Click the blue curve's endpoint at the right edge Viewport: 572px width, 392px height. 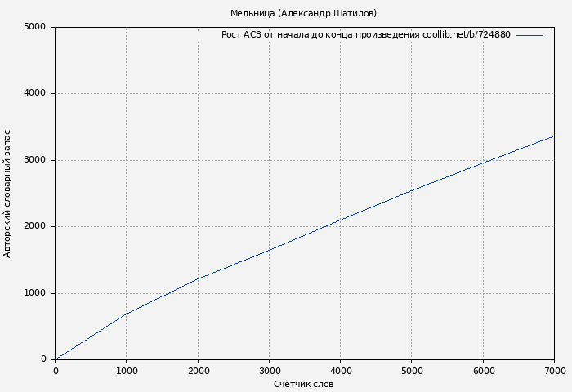click(x=553, y=136)
